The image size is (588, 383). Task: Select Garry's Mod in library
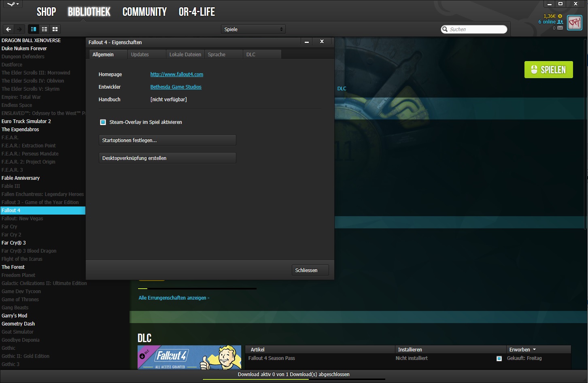click(x=15, y=316)
